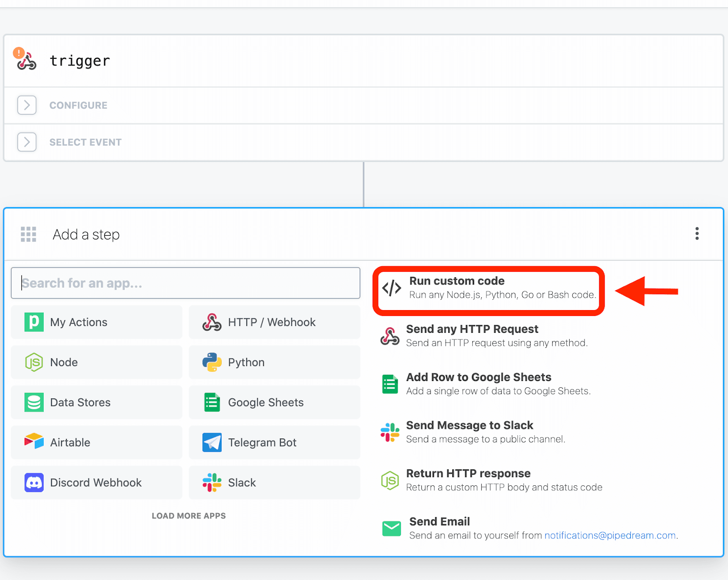Click the webhook icon in HTTP / Webhook tile
This screenshot has height=580, width=728.
(x=212, y=322)
